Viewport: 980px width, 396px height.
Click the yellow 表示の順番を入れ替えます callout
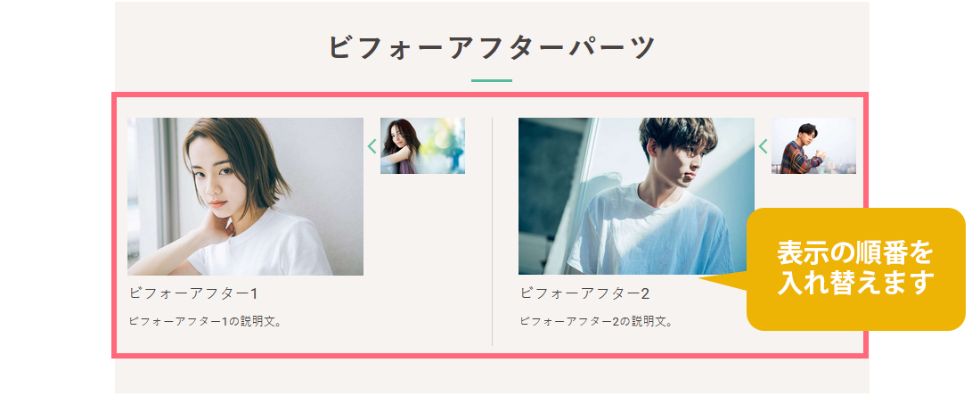coord(855,269)
